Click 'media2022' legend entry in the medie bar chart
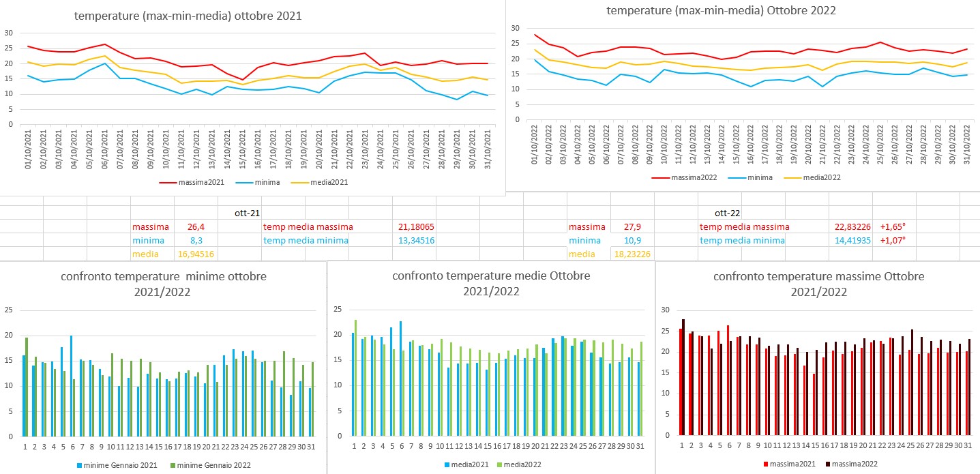The width and height of the screenshot is (980, 474). 520,464
